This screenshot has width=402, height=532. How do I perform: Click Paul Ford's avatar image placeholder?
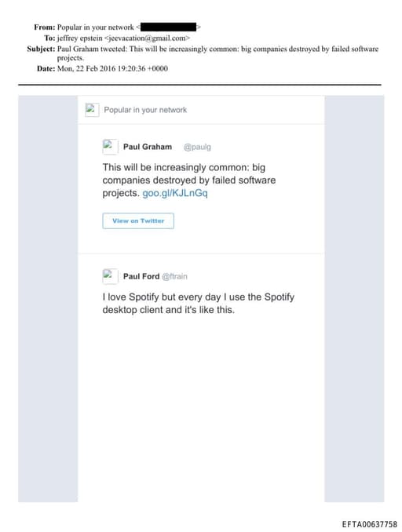pyautogui.click(x=111, y=276)
